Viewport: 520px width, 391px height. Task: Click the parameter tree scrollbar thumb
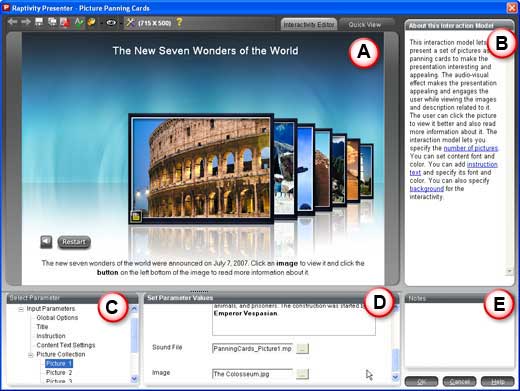(x=134, y=334)
